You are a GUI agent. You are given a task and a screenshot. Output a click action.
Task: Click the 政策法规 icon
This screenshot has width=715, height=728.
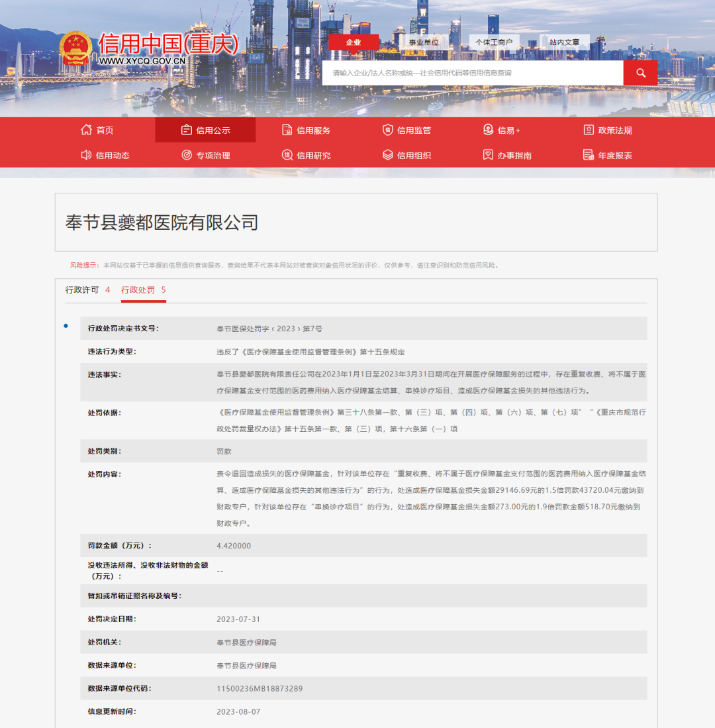click(589, 130)
